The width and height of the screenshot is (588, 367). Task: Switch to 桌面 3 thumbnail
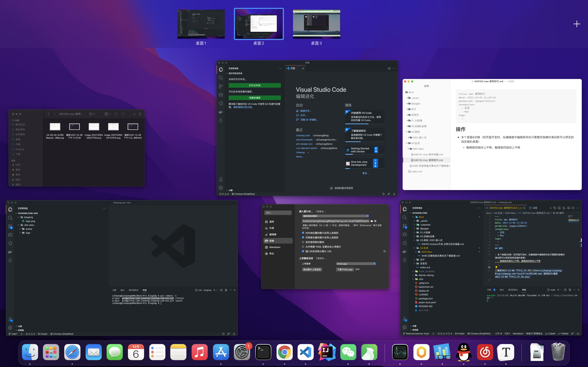316,24
